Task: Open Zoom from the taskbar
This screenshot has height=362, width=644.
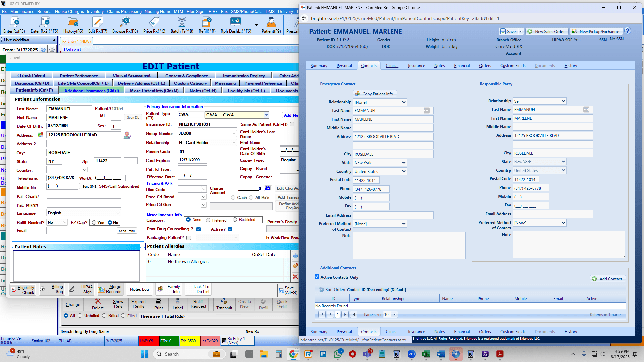Action: coord(411,354)
